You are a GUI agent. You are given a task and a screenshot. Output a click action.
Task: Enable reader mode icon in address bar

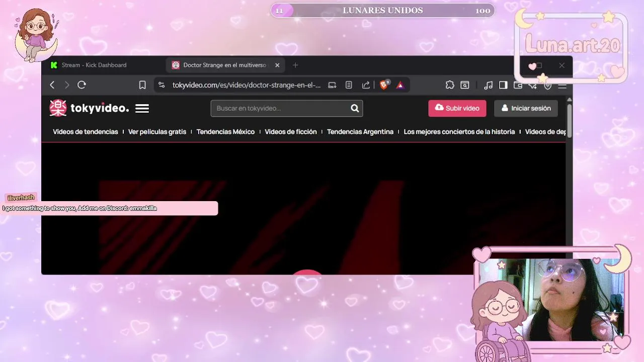(x=349, y=85)
